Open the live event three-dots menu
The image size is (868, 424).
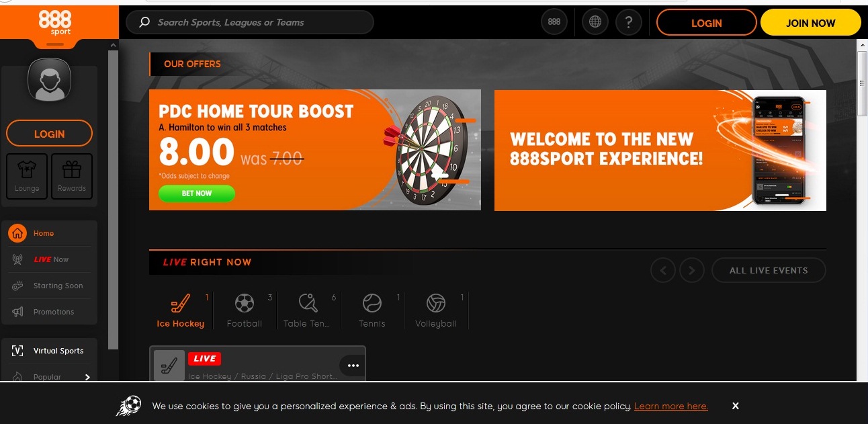pyautogui.click(x=353, y=366)
